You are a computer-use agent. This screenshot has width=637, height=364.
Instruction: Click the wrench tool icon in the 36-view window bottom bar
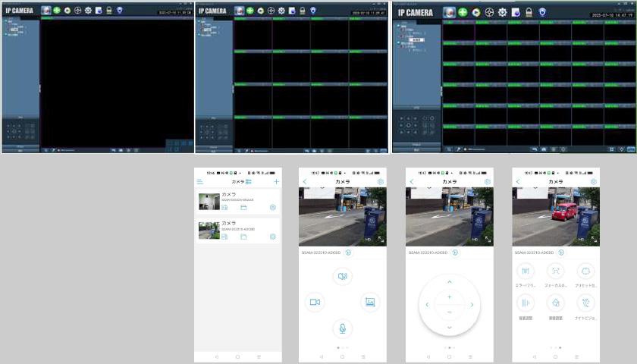[458, 149]
